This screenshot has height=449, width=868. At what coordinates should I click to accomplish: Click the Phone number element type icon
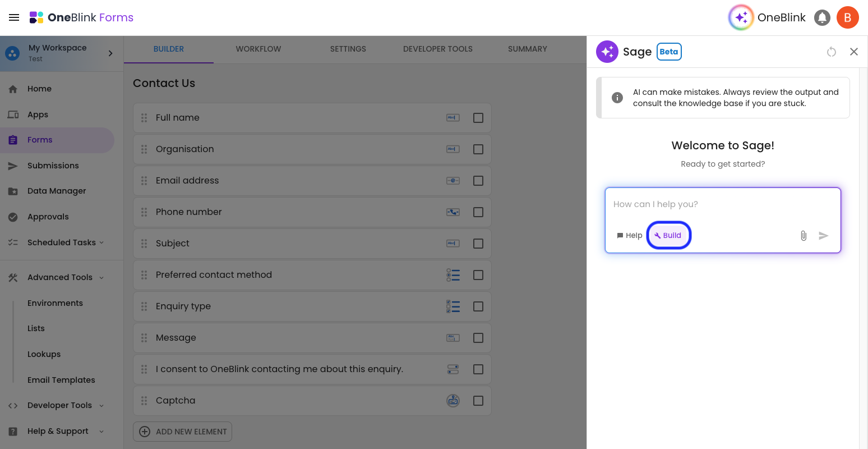click(x=453, y=212)
